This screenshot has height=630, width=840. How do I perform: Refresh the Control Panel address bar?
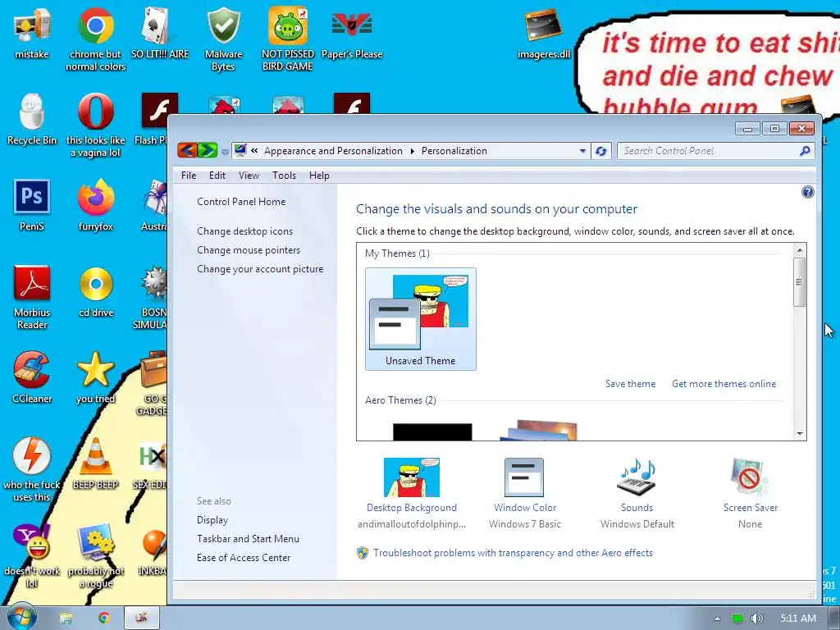pyautogui.click(x=600, y=151)
